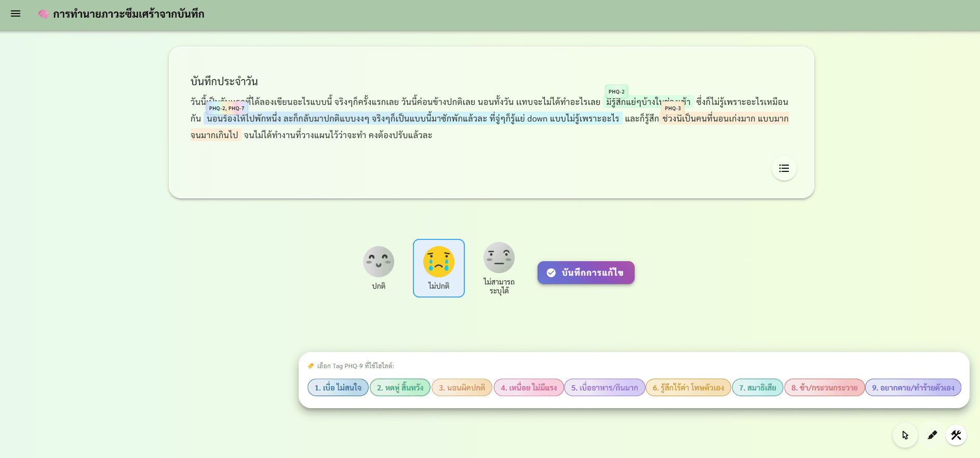Select tag 5. เบื่ออาหาร/กินมาก
This screenshot has height=458, width=980.
click(605, 387)
